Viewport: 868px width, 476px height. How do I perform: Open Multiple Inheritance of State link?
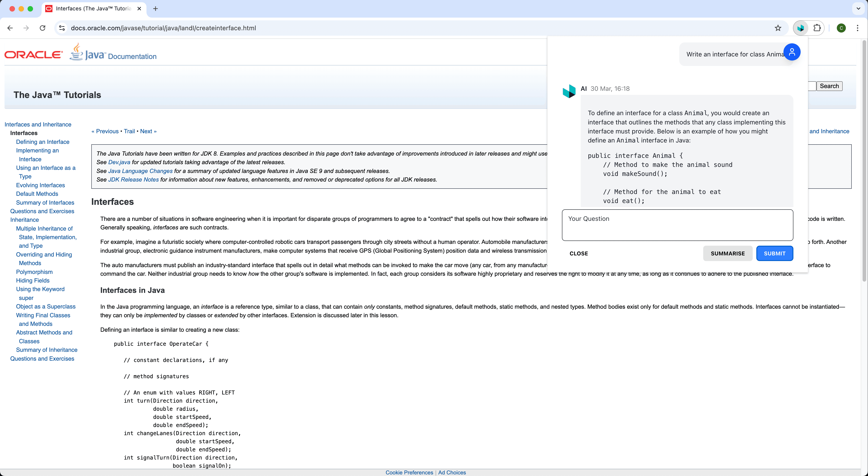[46, 237]
